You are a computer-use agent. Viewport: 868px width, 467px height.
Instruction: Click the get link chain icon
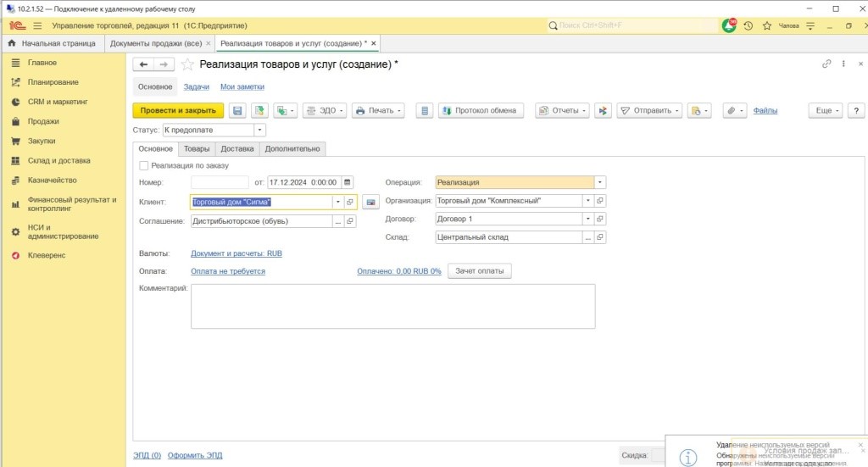pyautogui.click(x=826, y=64)
